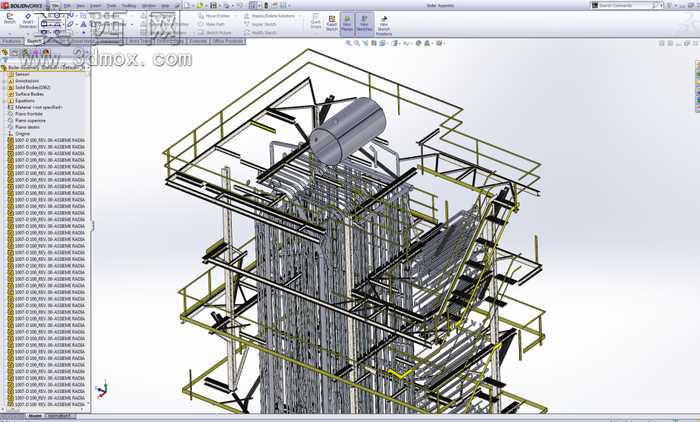The height and width of the screenshot is (422, 700).
Task: Toggle View Sketches visibility
Action: [364, 23]
